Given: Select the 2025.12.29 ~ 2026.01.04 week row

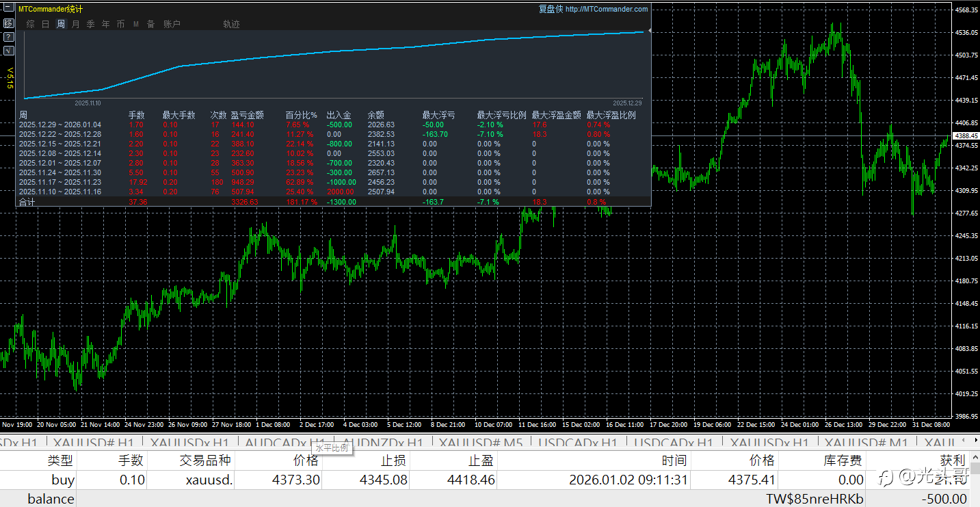Looking at the screenshot, I should (x=333, y=125).
